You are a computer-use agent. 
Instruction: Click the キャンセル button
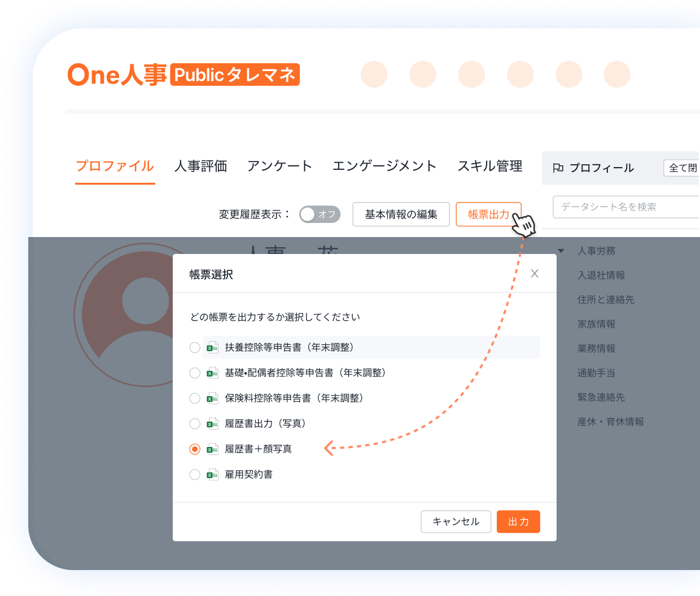tap(456, 521)
